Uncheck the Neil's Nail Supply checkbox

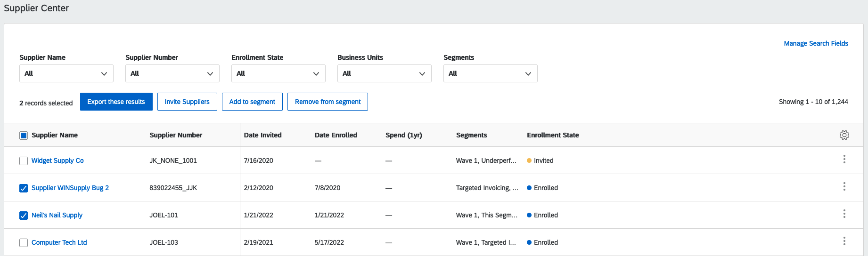24,216
